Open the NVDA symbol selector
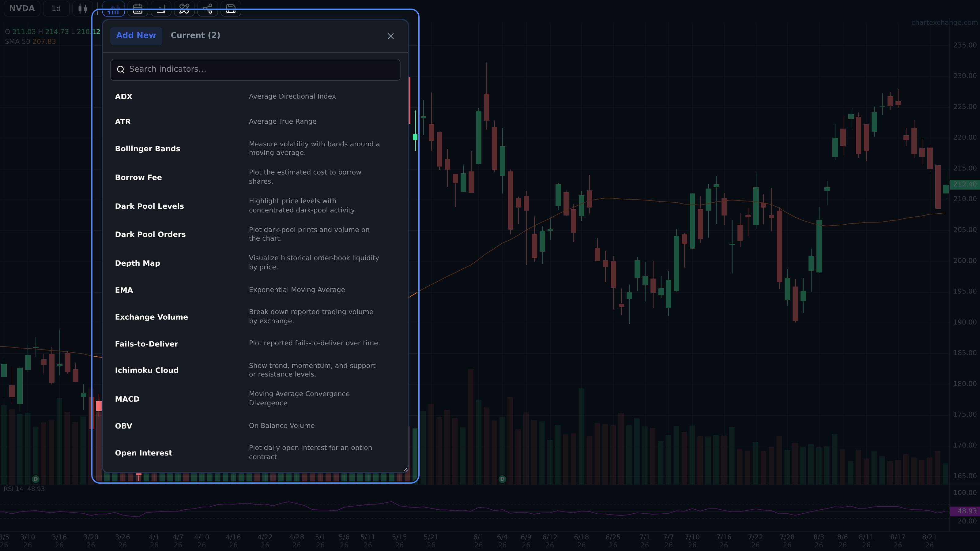 (22, 8)
